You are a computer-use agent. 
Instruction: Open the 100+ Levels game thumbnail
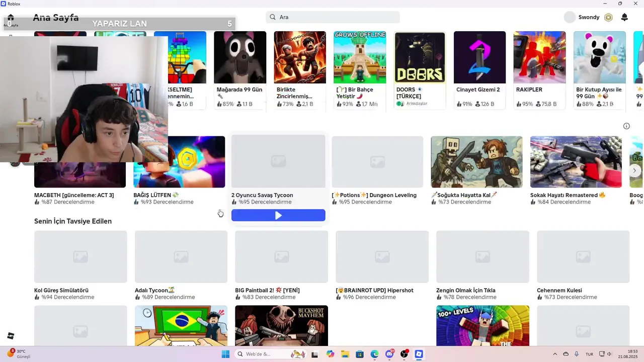[483, 325]
